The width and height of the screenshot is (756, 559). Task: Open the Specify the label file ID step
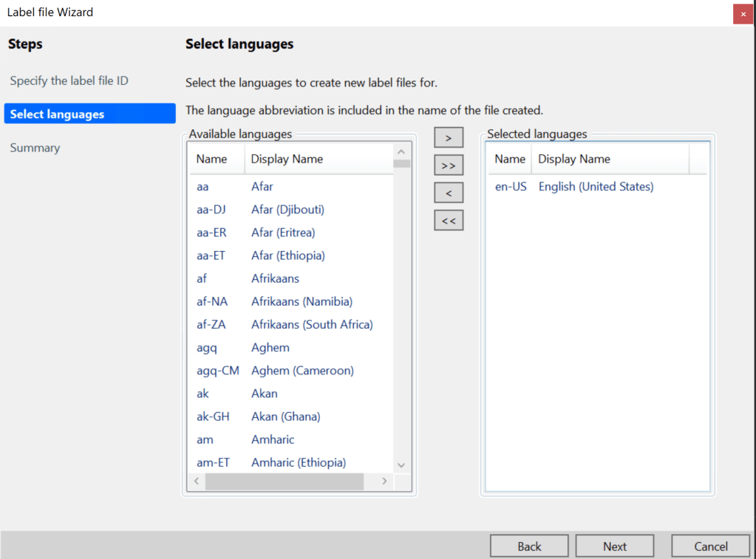(x=69, y=80)
